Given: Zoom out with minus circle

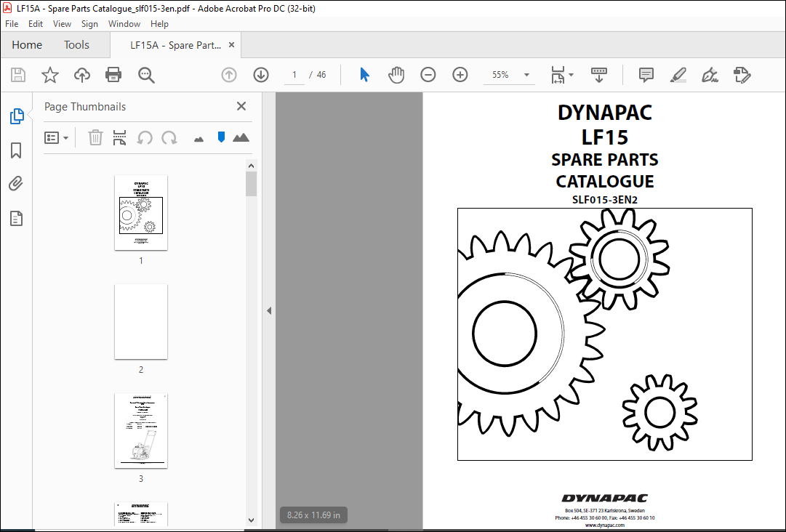Looking at the screenshot, I should coord(428,75).
